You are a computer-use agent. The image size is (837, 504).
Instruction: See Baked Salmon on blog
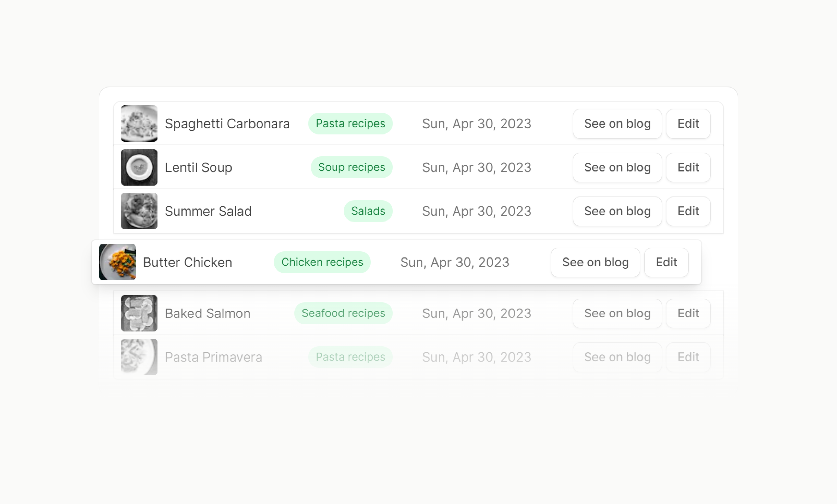click(x=617, y=313)
